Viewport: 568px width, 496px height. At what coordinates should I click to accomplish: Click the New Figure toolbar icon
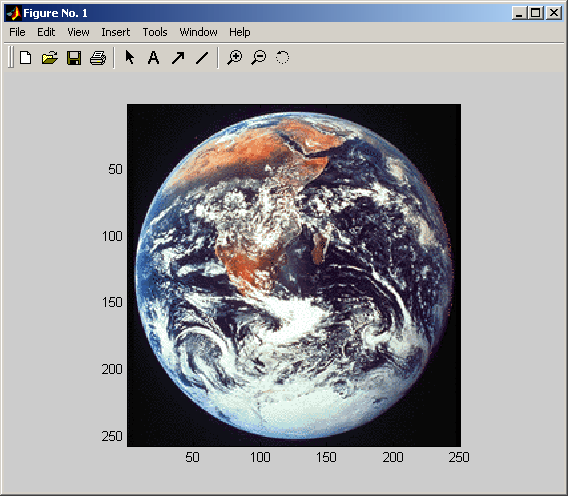25,58
